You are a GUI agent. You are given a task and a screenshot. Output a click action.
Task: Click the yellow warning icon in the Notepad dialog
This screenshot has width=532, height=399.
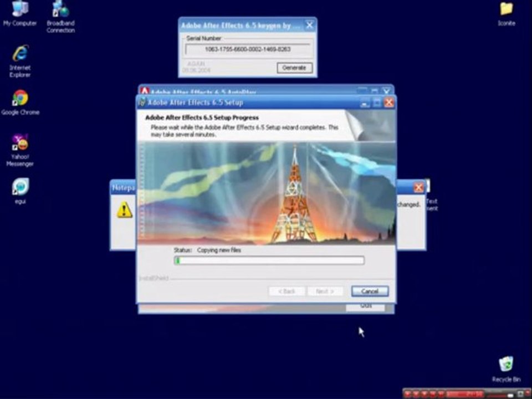coord(125,210)
